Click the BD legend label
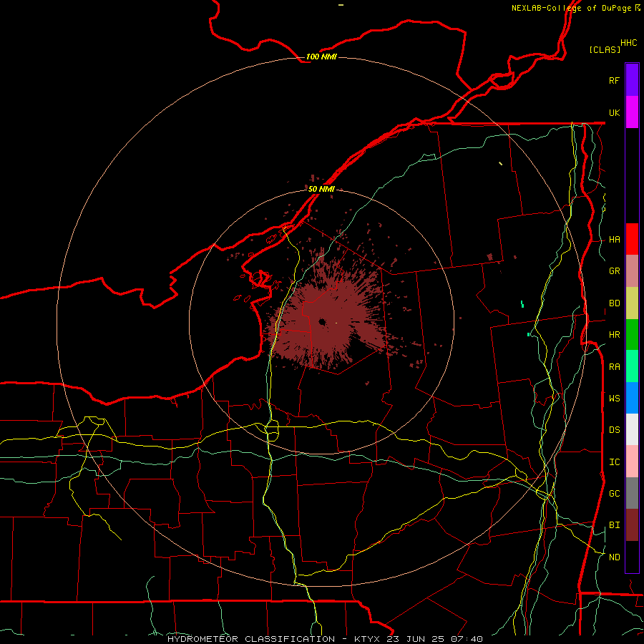The width and height of the screenshot is (644, 644). [x=614, y=303]
